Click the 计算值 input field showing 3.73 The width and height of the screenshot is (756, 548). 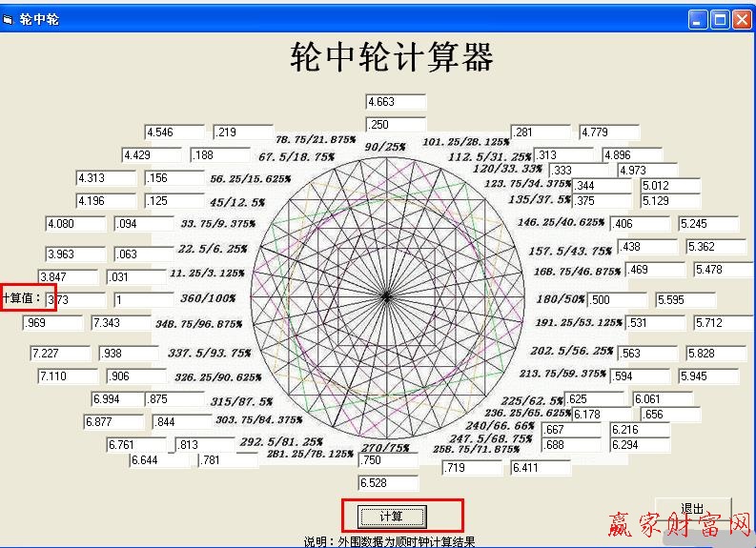(76, 300)
